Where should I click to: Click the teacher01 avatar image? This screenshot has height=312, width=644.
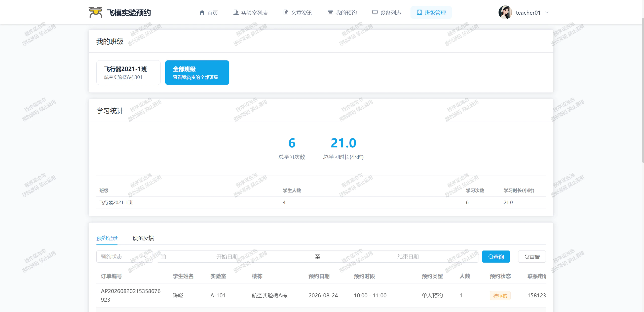point(505,12)
